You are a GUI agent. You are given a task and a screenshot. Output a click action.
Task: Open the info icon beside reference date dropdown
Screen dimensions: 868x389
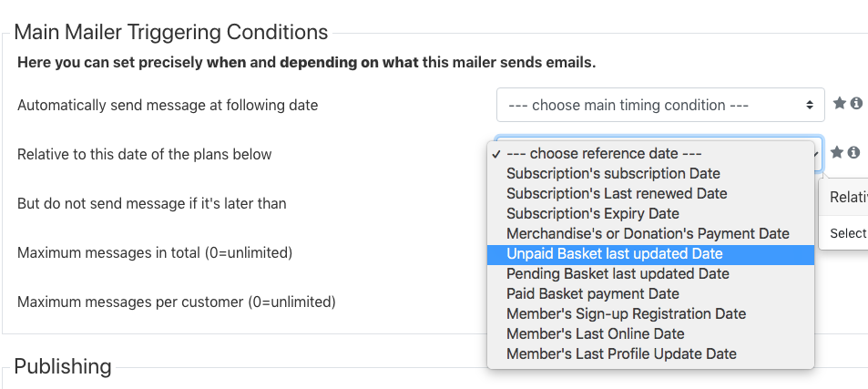click(x=853, y=151)
